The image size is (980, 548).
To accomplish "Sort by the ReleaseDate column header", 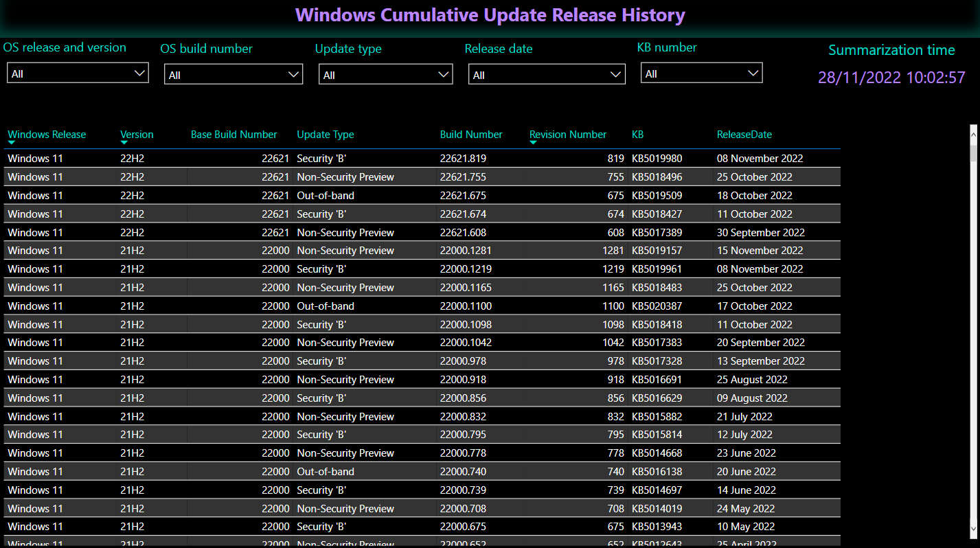I will 744,135.
